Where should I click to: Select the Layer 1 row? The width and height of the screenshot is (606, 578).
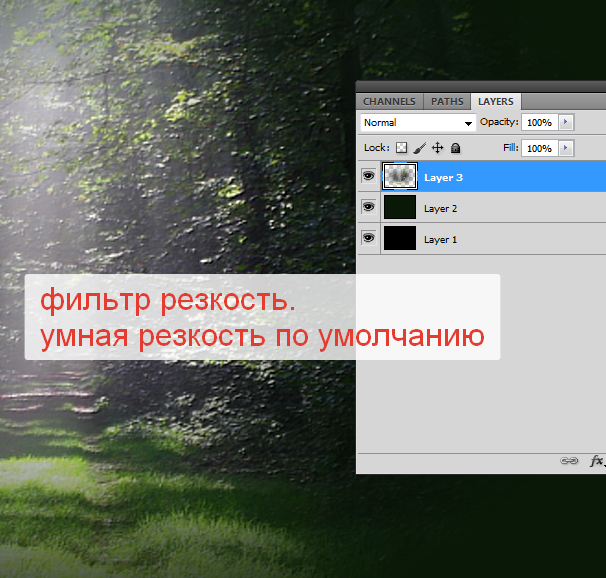pyautogui.click(x=482, y=239)
